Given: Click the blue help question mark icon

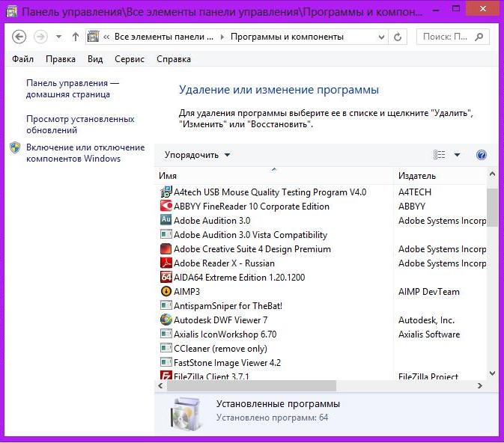Looking at the screenshot, I should tap(482, 155).
